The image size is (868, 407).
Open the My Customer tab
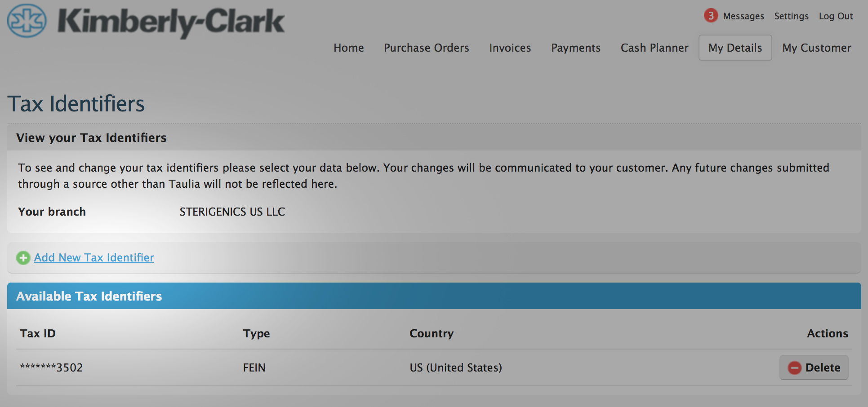[x=816, y=48]
